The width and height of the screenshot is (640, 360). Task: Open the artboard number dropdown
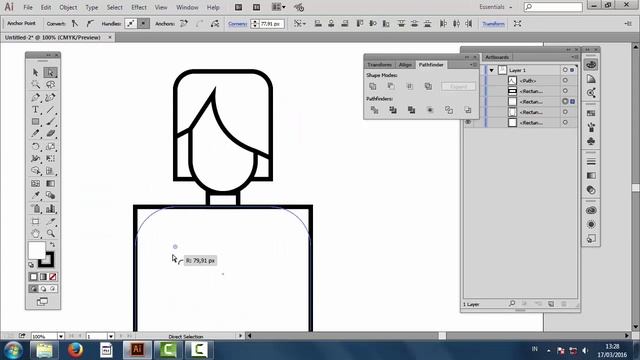coord(111,336)
